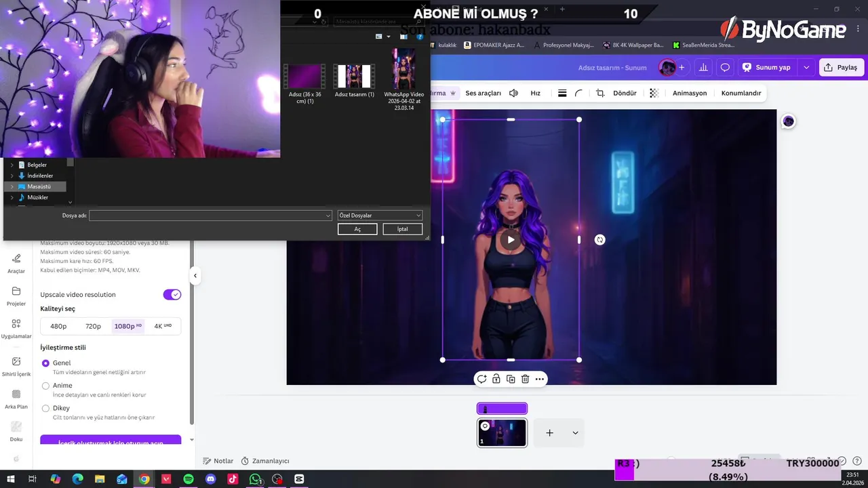Open Sihirli İçerik in left sidebar
This screenshot has height=488, width=868.
[x=16, y=367]
